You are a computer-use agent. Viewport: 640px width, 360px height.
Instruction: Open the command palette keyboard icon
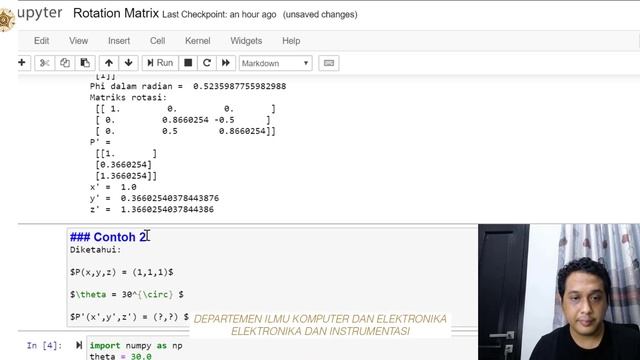click(x=329, y=63)
